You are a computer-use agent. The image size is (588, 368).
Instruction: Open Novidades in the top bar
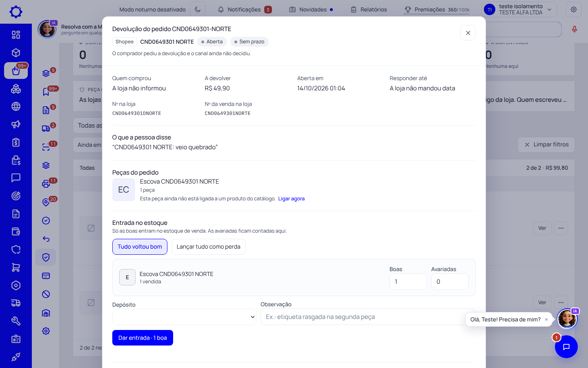click(311, 9)
